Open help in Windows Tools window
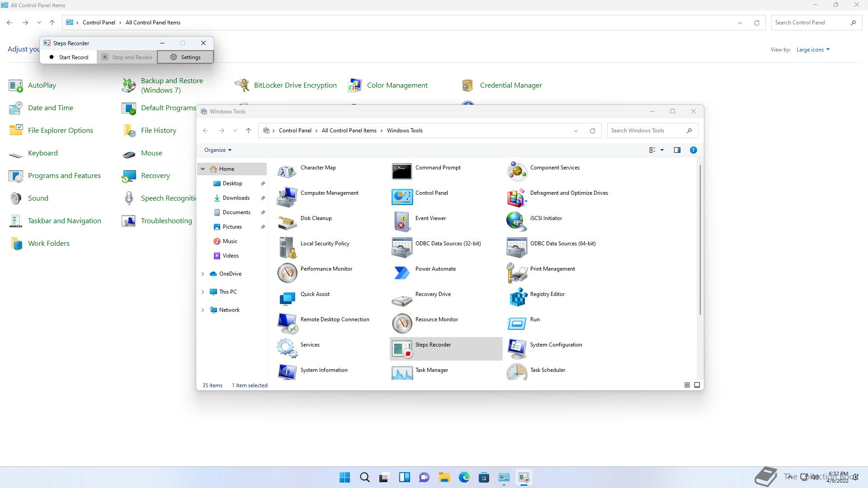 tap(693, 150)
